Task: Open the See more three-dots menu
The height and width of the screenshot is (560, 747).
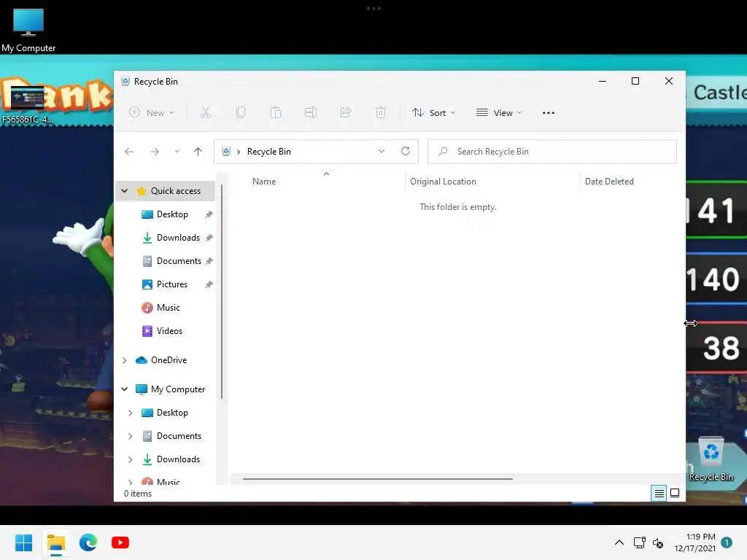Action: [x=549, y=113]
